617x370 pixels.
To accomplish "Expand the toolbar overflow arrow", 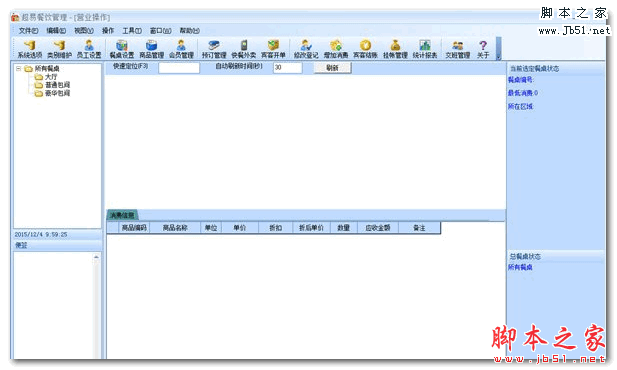I will click(x=499, y=48).
